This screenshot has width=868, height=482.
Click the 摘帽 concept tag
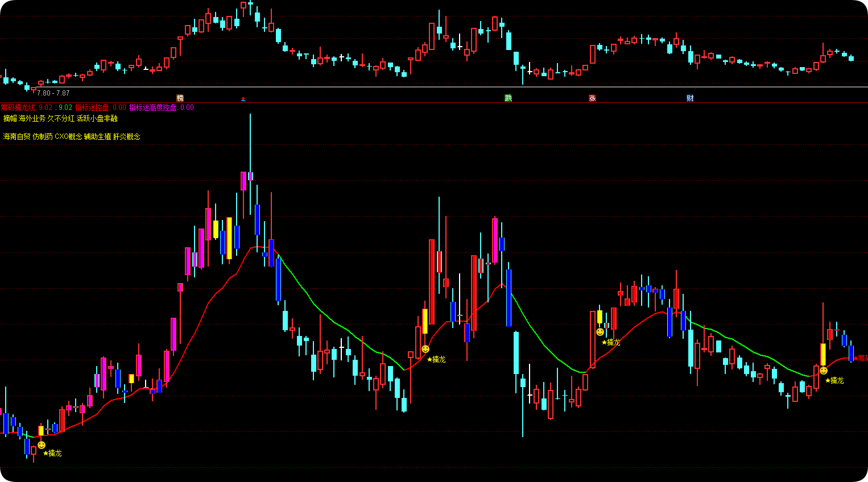click(x=10, y=118)
